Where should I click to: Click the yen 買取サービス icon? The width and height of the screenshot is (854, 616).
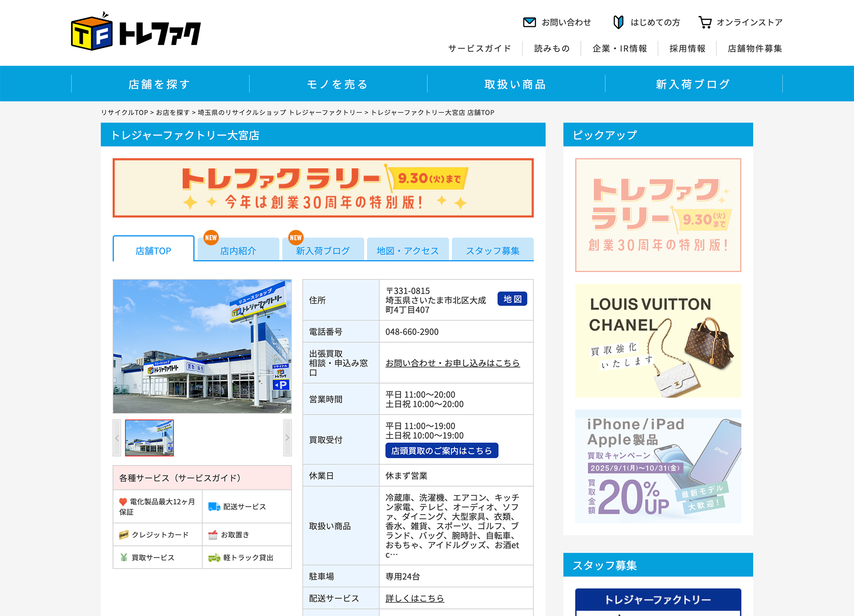pos(124,558)
